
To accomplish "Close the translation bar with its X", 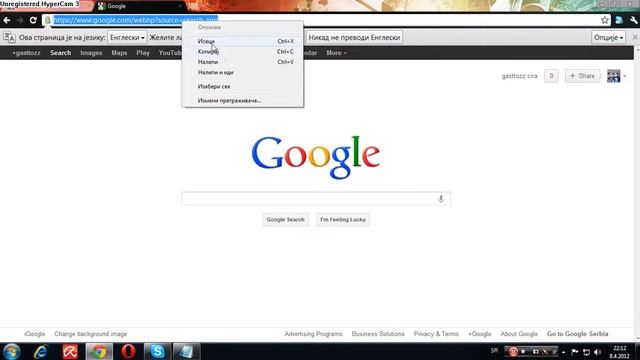I will pyautogui.click(x=635, y=37).
